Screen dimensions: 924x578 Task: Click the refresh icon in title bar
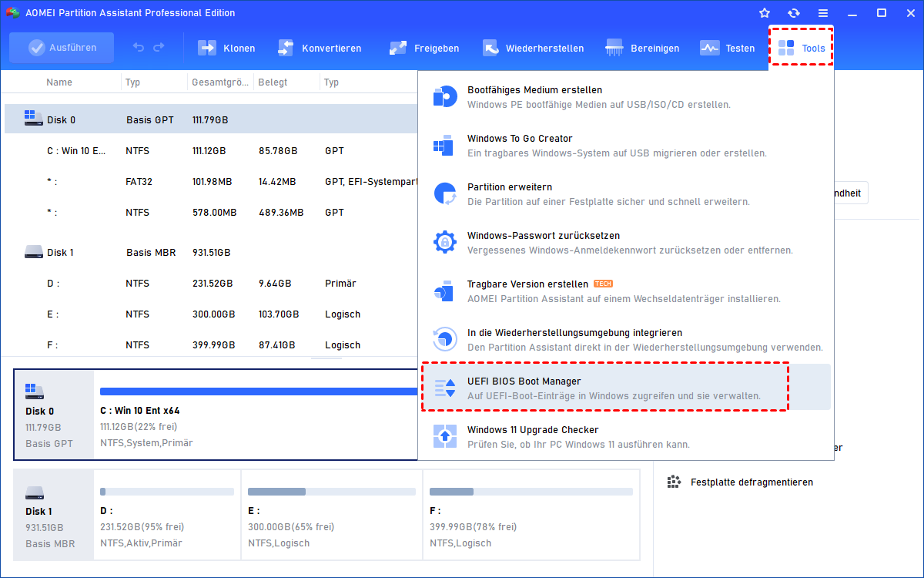tap(794, 13)
